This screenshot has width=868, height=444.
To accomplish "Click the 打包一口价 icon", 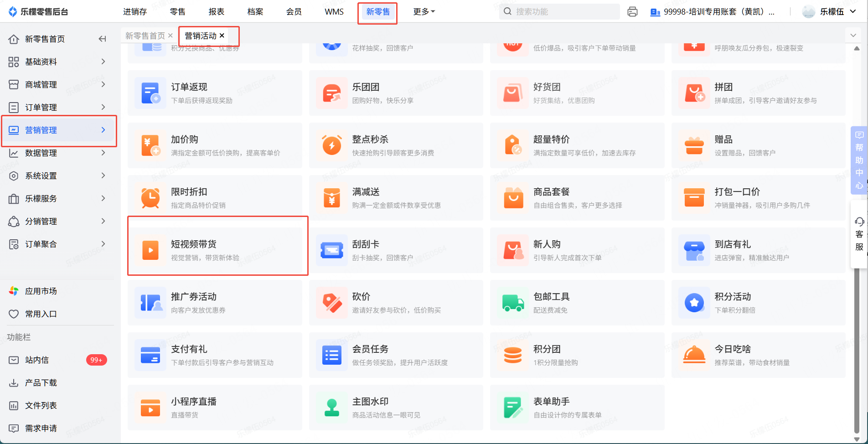I will (x=694, y=198).
